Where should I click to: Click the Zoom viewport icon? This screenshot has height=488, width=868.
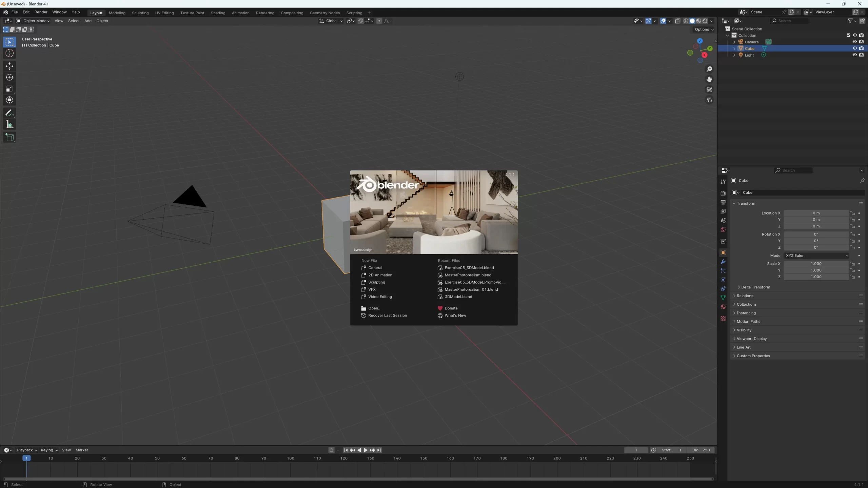[709, 69]
